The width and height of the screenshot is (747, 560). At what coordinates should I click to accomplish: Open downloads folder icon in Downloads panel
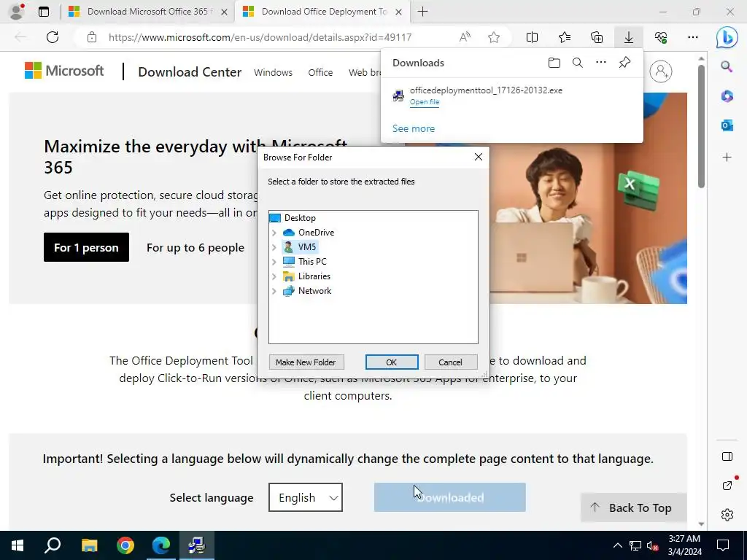click(554, 63)
